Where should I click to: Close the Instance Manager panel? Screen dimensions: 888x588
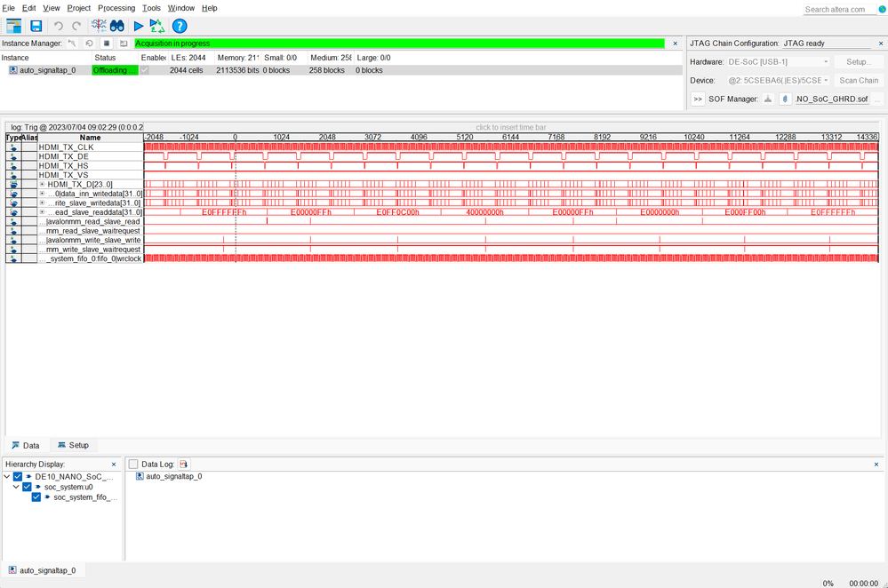click(x=675, y=43)
